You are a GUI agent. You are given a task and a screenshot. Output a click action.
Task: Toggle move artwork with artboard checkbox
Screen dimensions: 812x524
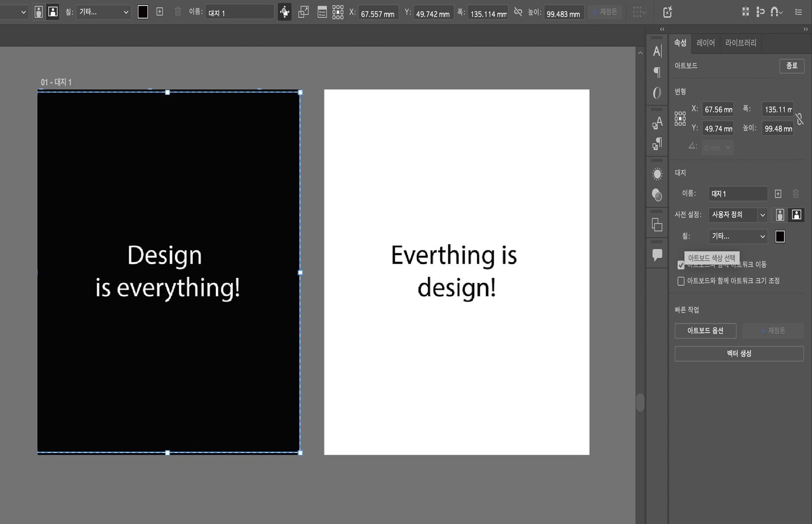point(681,265)
